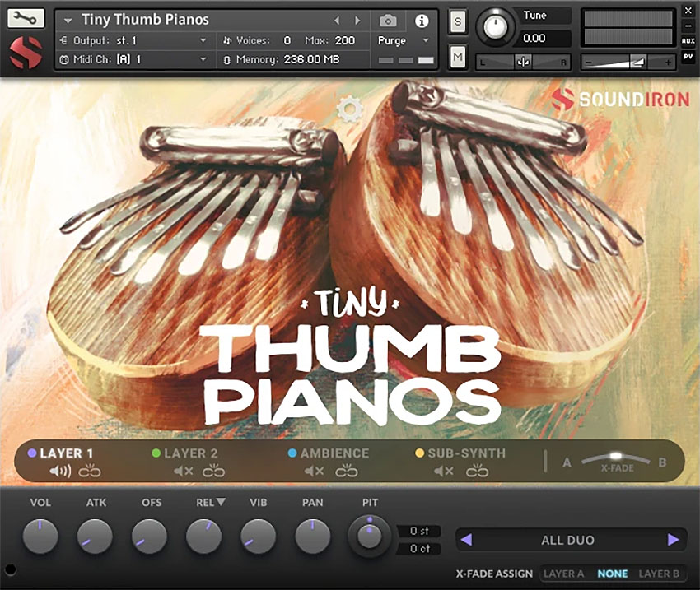Click the Tiny Thumb Pianos instrument name

click(145, 20)
